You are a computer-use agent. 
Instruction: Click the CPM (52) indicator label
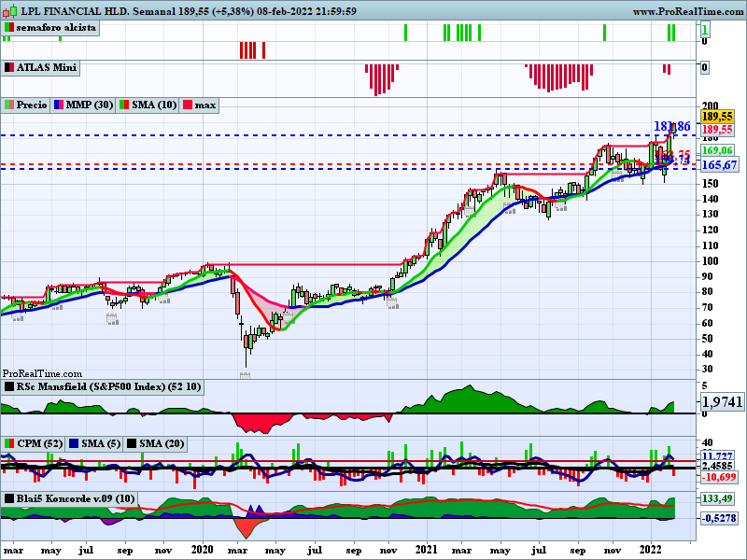tap(33, 444)
